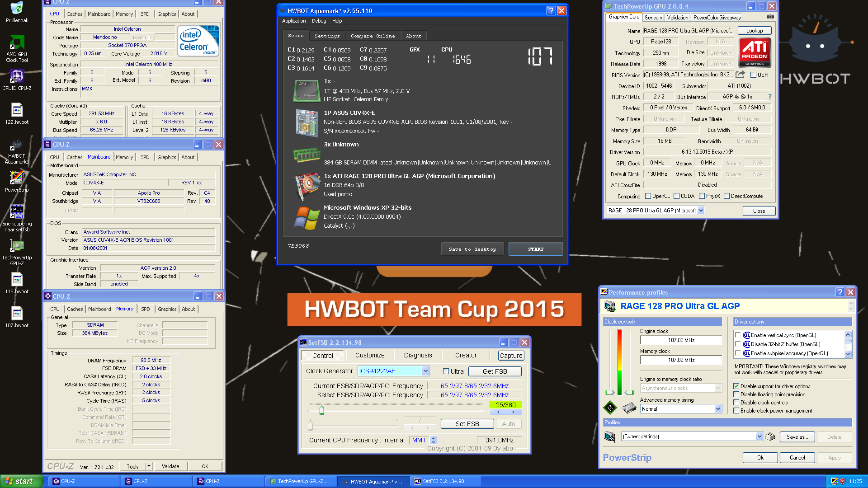Click the Aquamark help question mark button
This screenshot has width=868, height=488.
click(x=551, y=11)
